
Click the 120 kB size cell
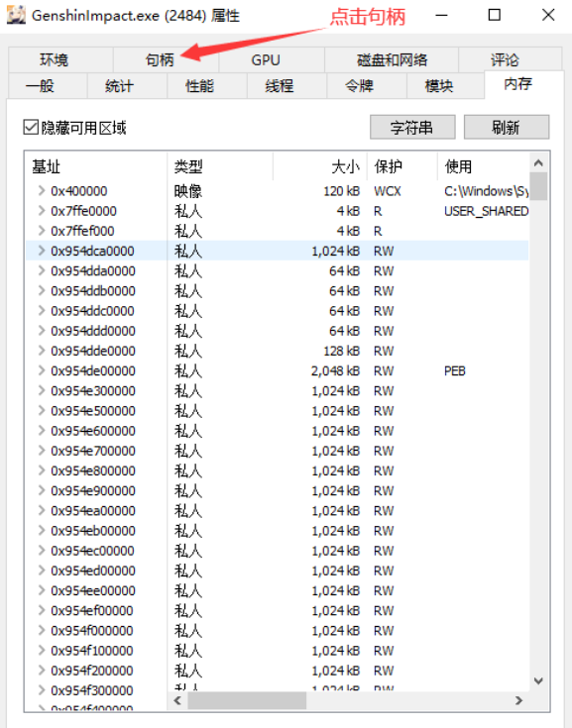[342, 191]
